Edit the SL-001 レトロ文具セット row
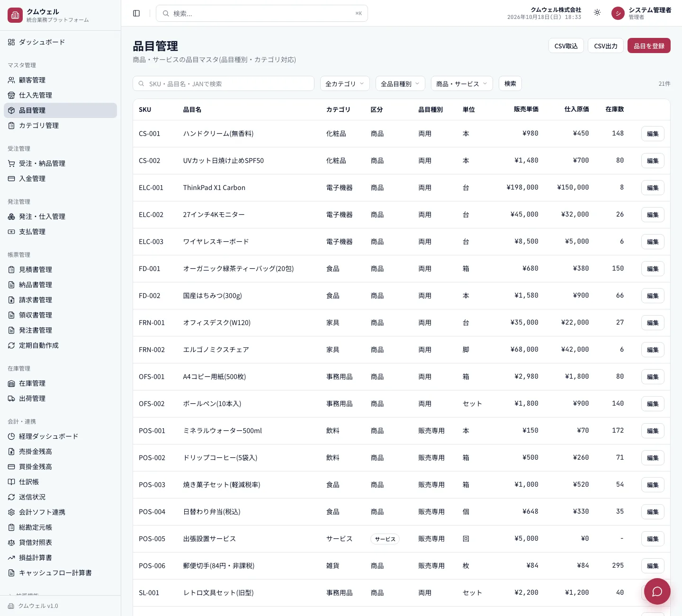 [653, 593]
